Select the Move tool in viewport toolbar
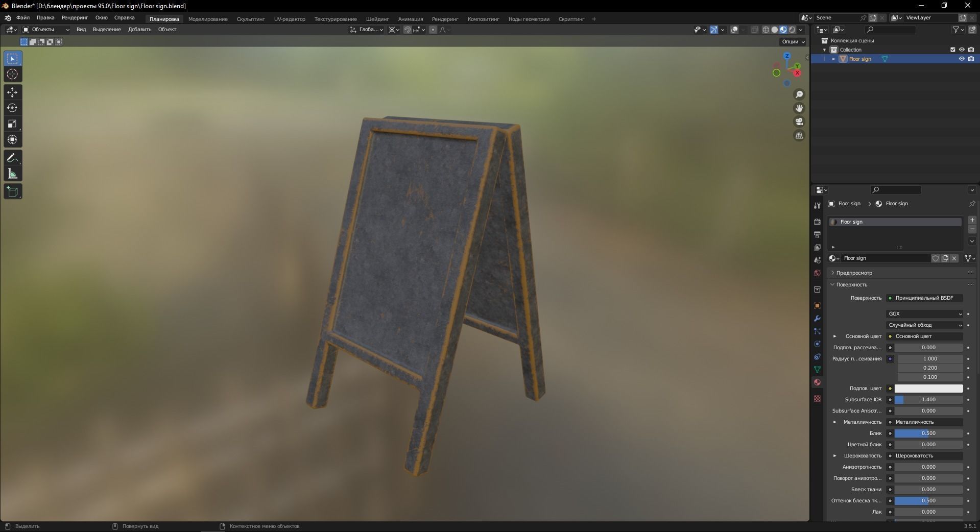This screenshot has width=980, height=532. [12, 92]
